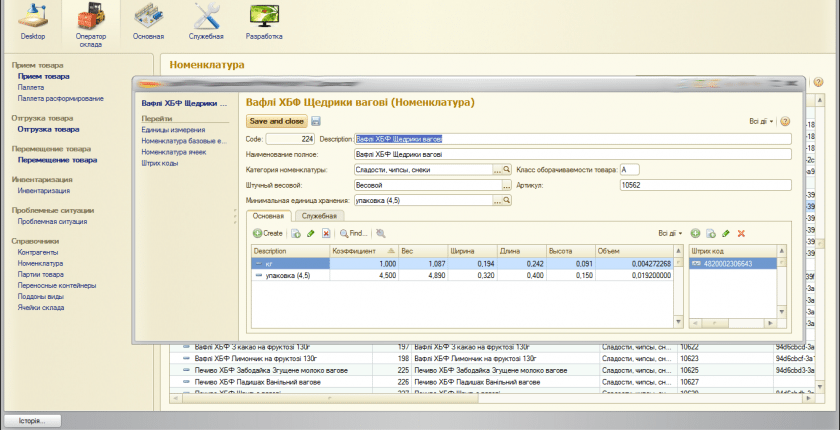Click the Save and close button
The height and width of the screenshot is (430, 840).
276,122
